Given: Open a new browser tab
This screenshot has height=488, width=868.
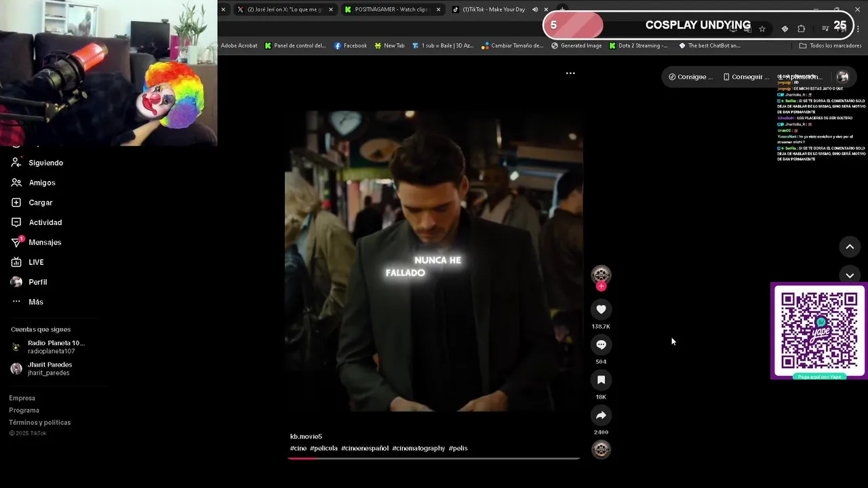Looking at the screenshot, I should [x=562, y=9].
